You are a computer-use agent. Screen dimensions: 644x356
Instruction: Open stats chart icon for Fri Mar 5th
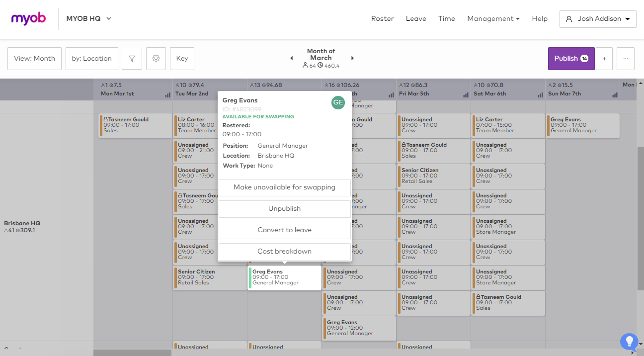[466, 94]
